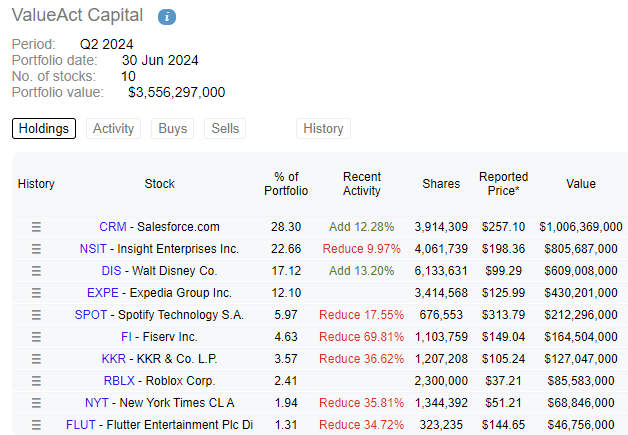Open history icon for Spotify Technology row
Screen dimensions: 628x435
[x=36, y=315]
